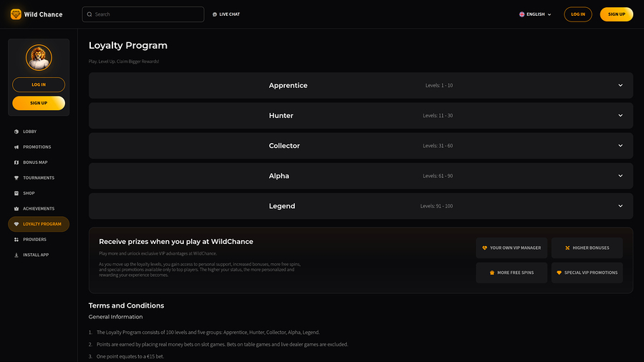
Task: Click the Achievements crown icon
Action: click(16, 208)
